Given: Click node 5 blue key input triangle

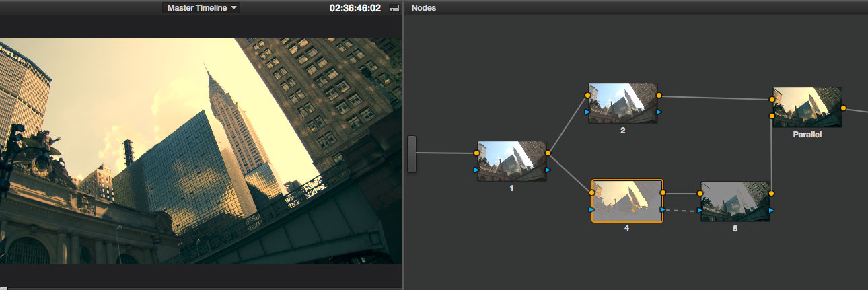Looking at the screenshot, I should coord(700,210).
